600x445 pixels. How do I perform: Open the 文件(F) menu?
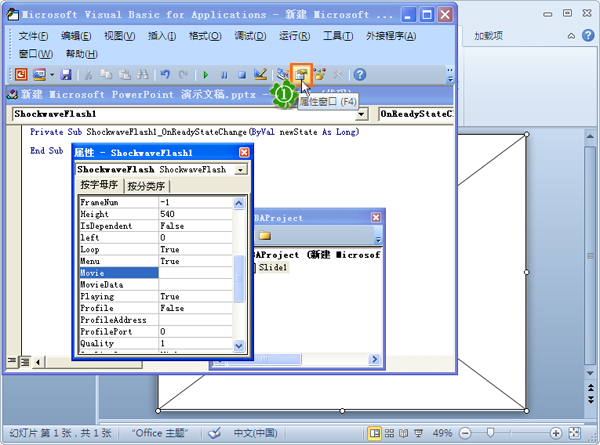(x=33, y=36)
